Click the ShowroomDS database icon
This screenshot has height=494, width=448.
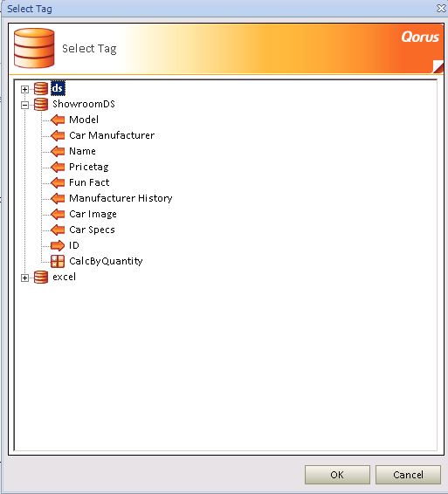pyautogui.click(x=41, y=104)
